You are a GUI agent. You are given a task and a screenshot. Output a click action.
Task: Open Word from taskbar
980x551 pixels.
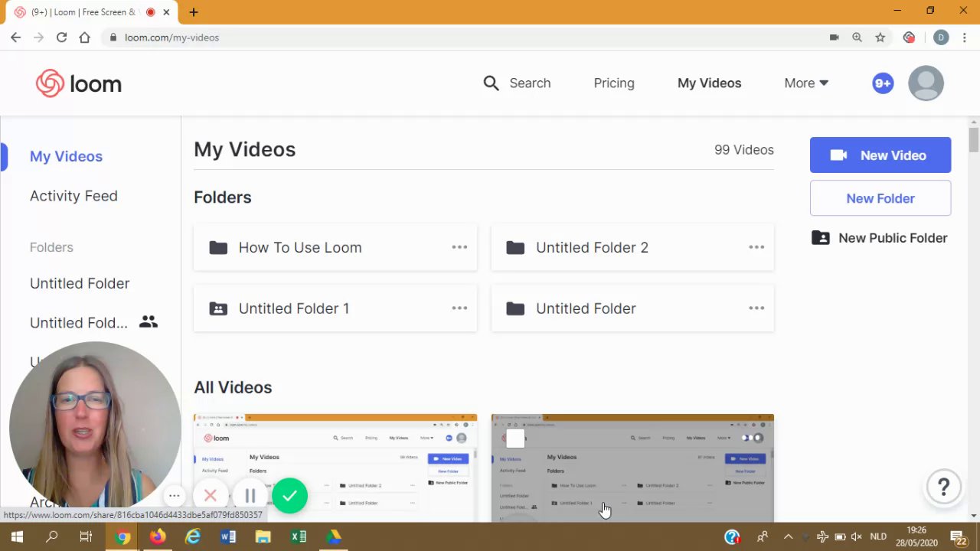click(227, 537)
